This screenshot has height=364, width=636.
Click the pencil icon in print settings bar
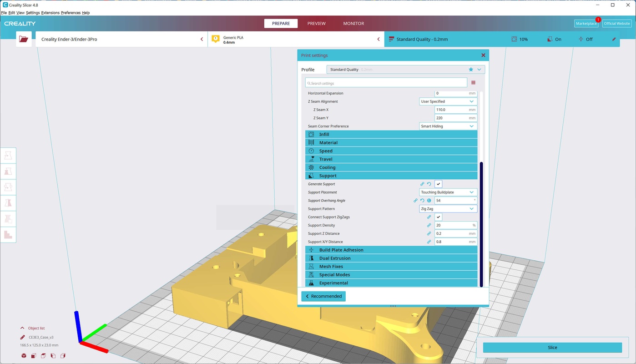(614, 39)
